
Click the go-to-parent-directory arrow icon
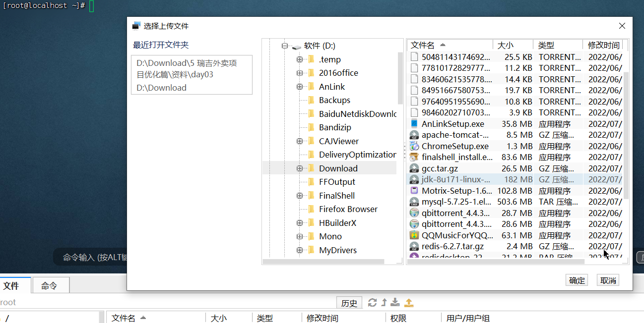click(384, 303)
